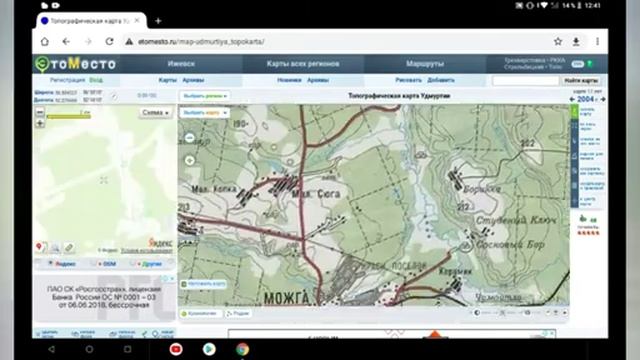640x360 pixels.
Task: Close the Росгосстрах advertisement
Action: pyautogui.click(x=172, y=278)
